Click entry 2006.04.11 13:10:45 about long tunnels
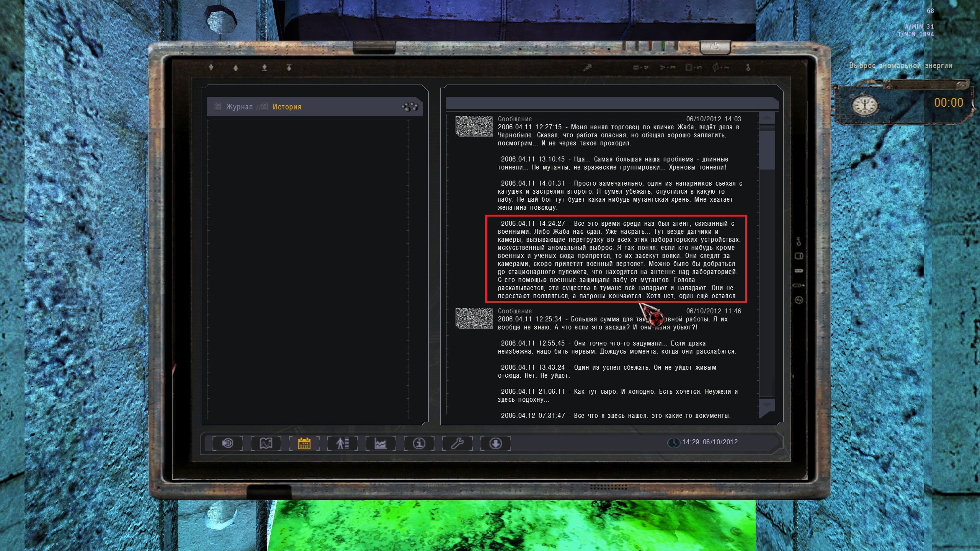The width and height of the screenshot is (980, 551). pos(613,163)
